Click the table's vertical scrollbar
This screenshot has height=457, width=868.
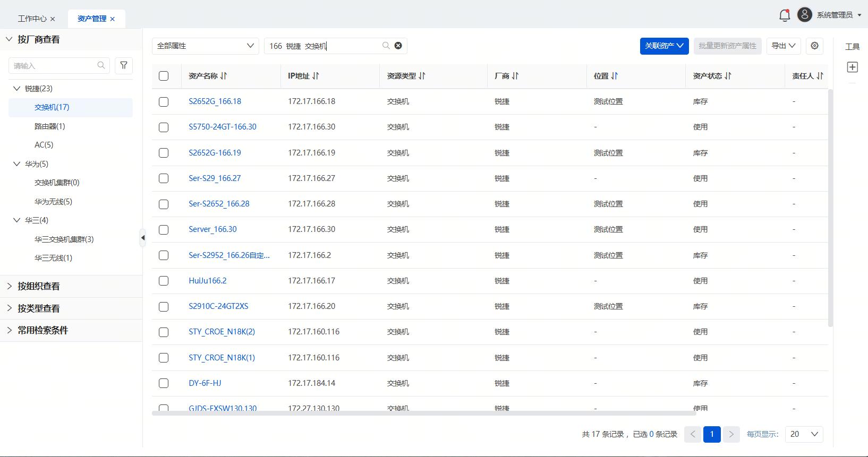[830, 208]
